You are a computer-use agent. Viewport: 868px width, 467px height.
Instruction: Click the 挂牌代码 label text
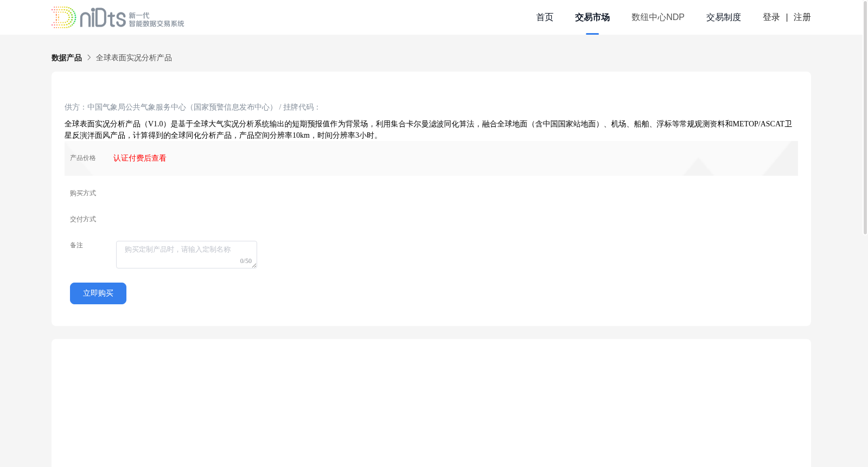[x=301, y=107]
